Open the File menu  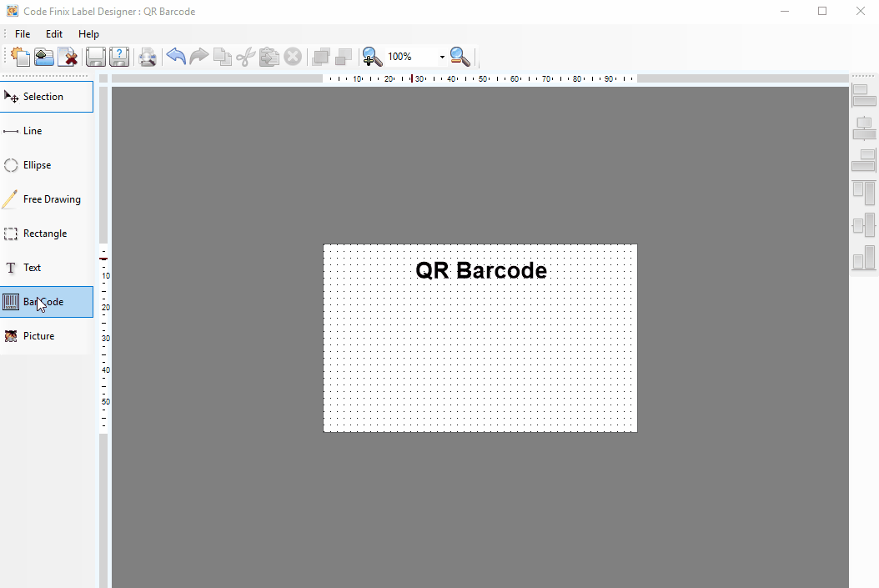23,34
